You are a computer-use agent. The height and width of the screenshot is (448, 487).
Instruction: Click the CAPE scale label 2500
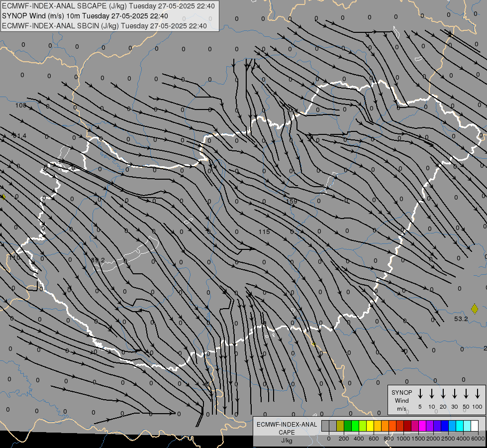pos(448,439)
